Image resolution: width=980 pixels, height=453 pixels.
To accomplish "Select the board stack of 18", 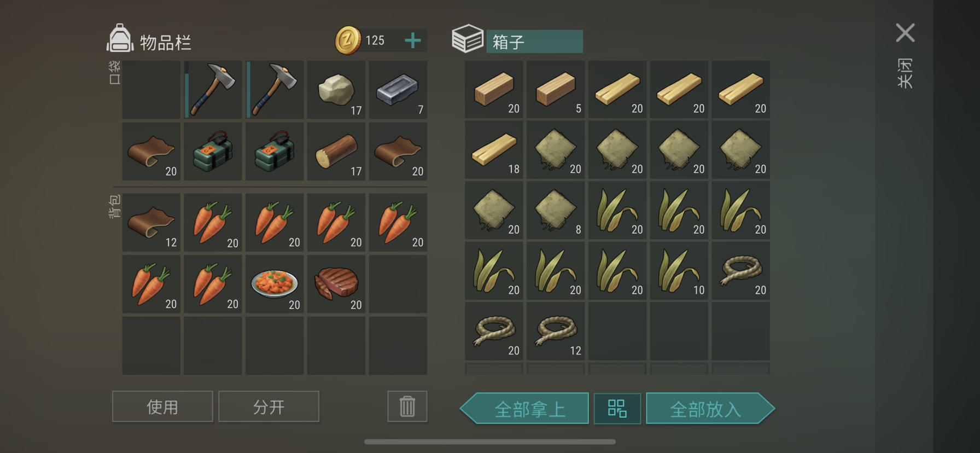I will click(x=494, y=150).
